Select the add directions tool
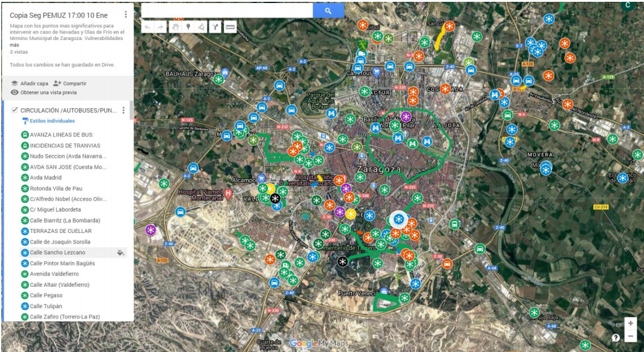Image resolution: width=644 pixels, height=352 pixels. [x=215, y=27]
